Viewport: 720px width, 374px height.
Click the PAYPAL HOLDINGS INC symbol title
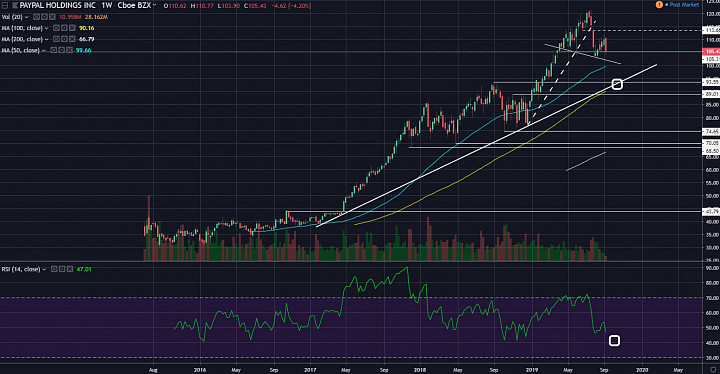(x=57, y=6)
